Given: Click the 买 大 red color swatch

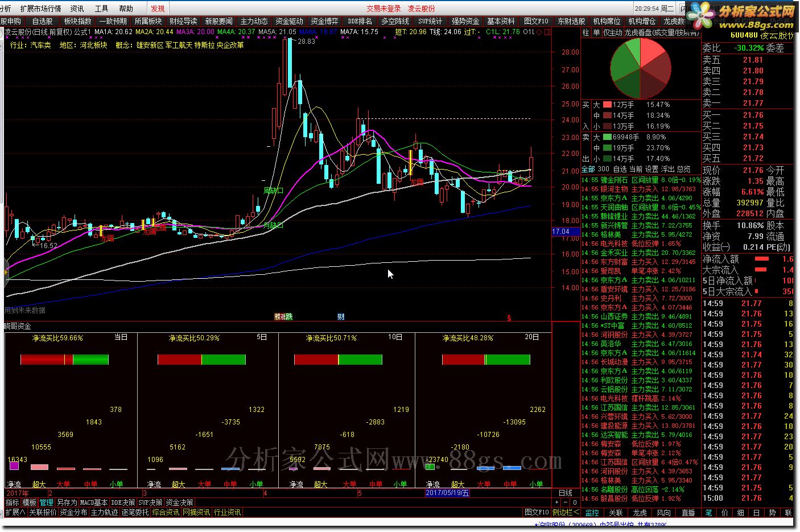Looking at the screenshot, I should [607, 105].
